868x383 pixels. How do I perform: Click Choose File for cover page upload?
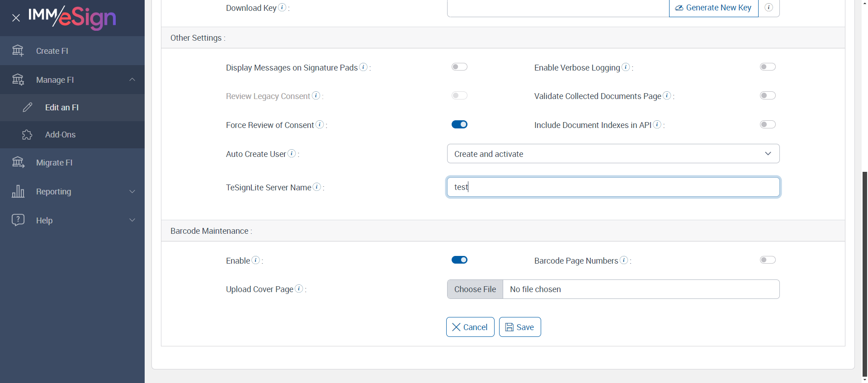point(475,289)
